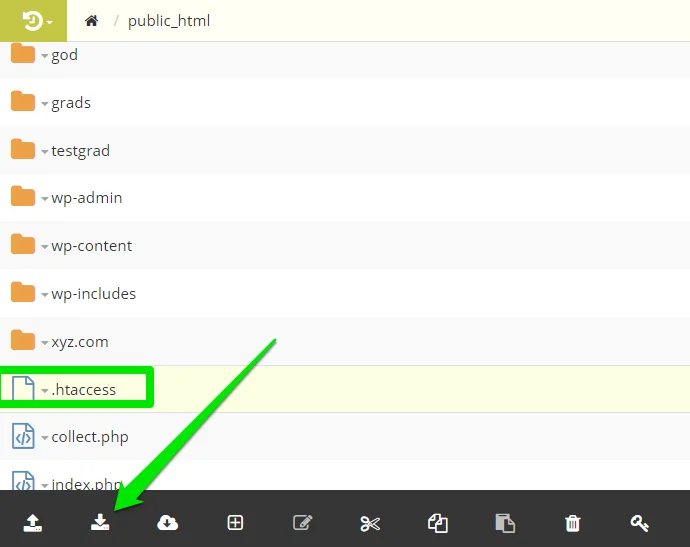Click the Cut scissors icon
Image resolution: width=690 pixels, height=547 pixels.
[370, 524]
